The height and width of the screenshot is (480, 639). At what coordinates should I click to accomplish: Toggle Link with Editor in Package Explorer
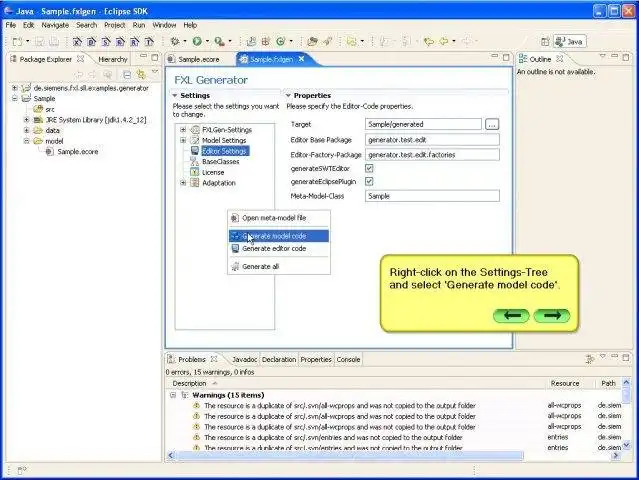coord(141,74)
